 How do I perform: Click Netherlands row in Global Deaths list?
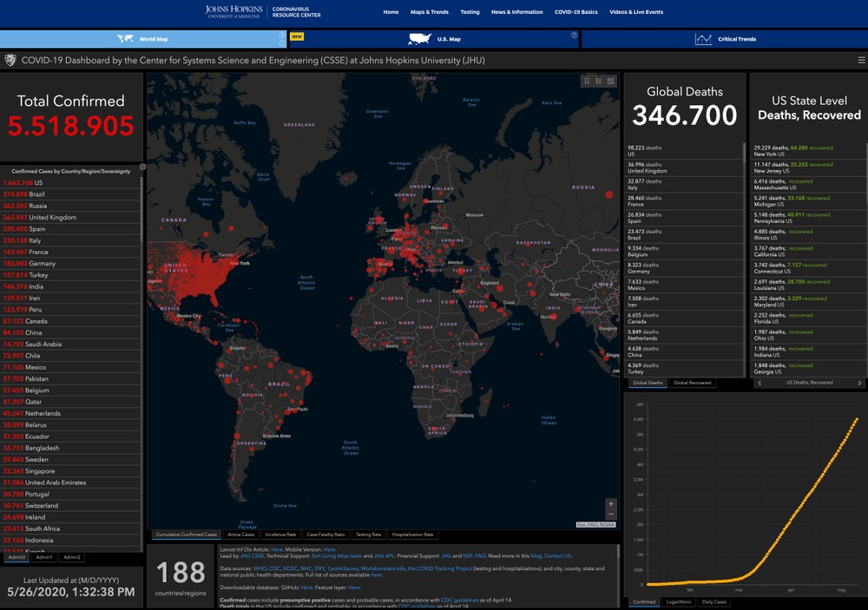coord(683,335)
